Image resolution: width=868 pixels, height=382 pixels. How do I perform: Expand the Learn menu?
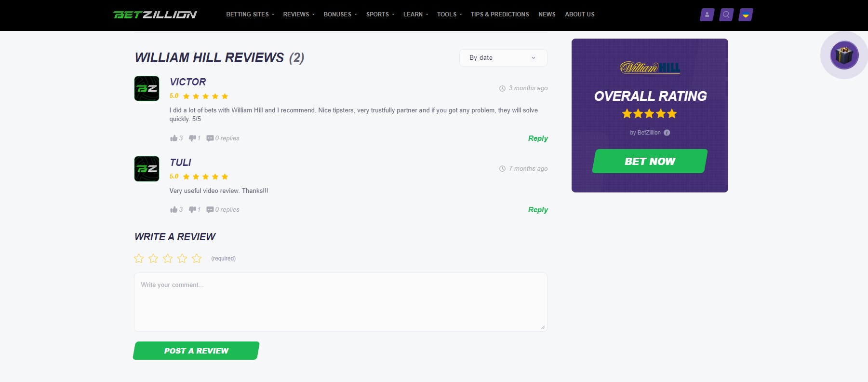coord(415,14)
